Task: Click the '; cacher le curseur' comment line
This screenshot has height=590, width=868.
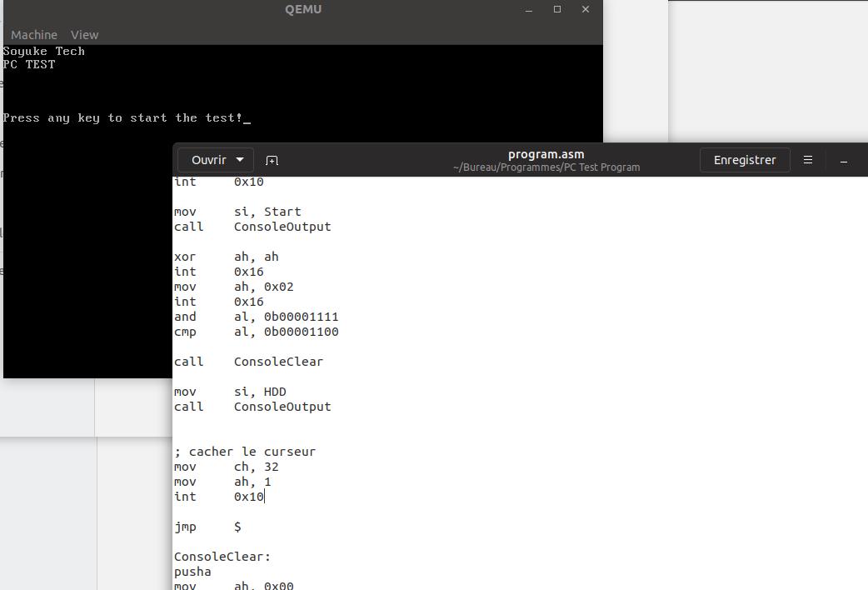Action: point(245,452)
